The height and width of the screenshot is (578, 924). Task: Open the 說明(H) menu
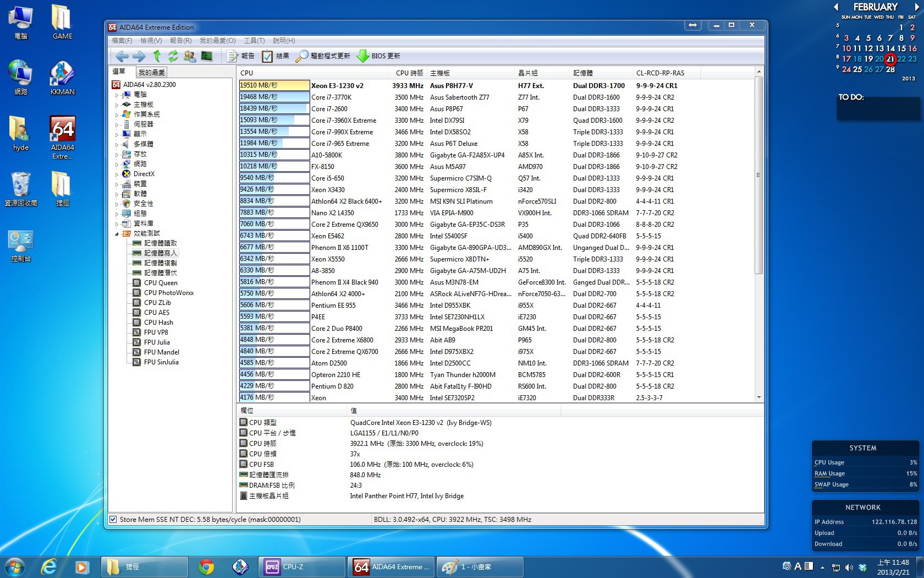click(x=284, y=41)
